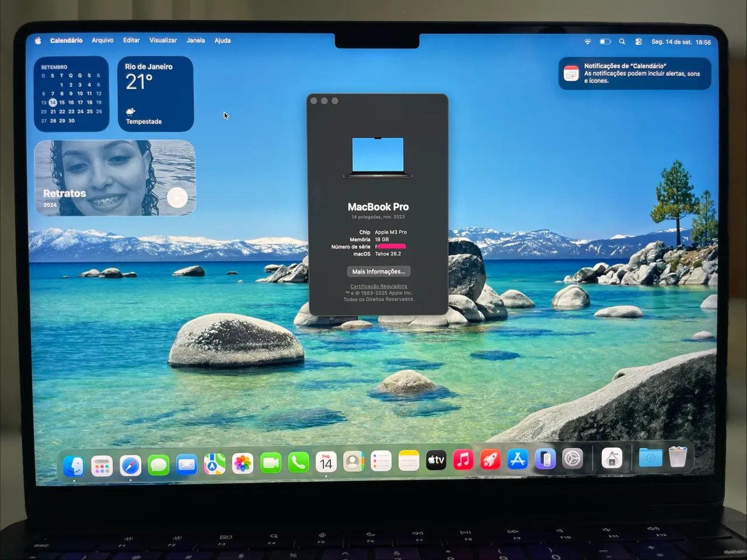Open the Mail app in the dock
Viewport: 747px width, 560px height.
tap(186, 465)
